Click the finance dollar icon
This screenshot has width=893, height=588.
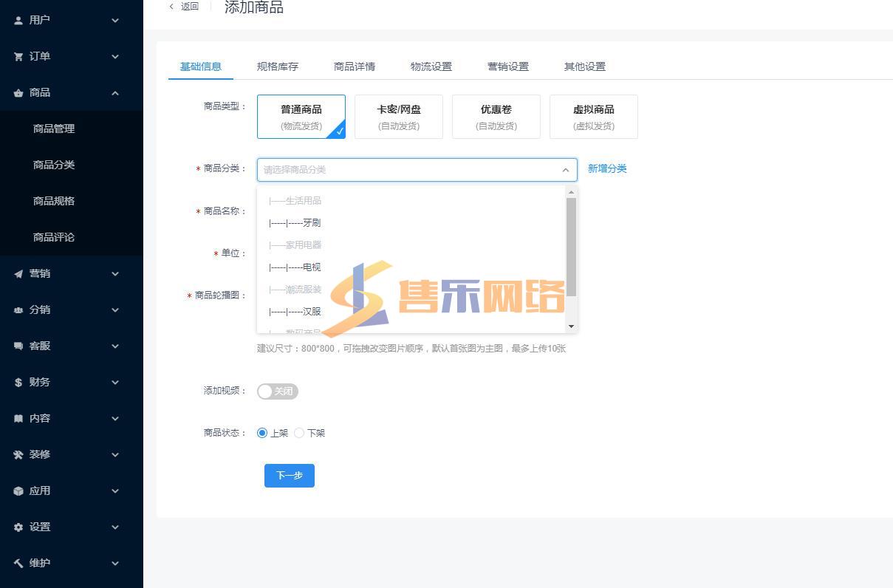[x=18, y=383]
